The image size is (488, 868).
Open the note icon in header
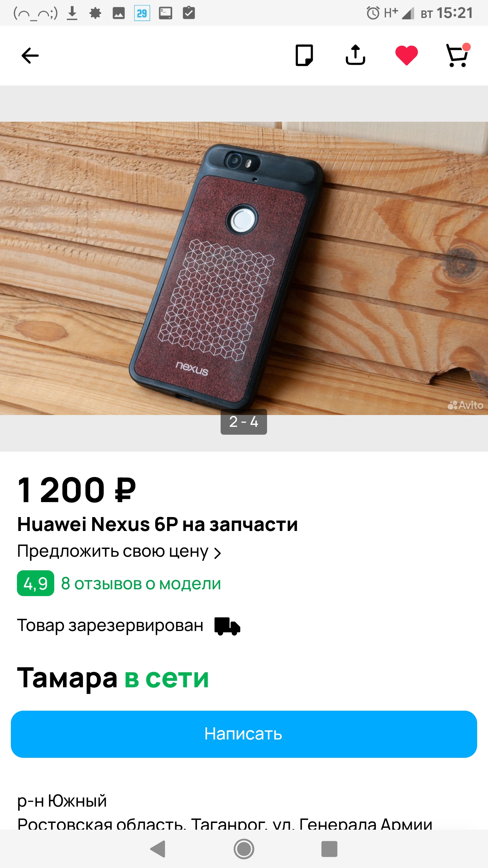[304, 55]
